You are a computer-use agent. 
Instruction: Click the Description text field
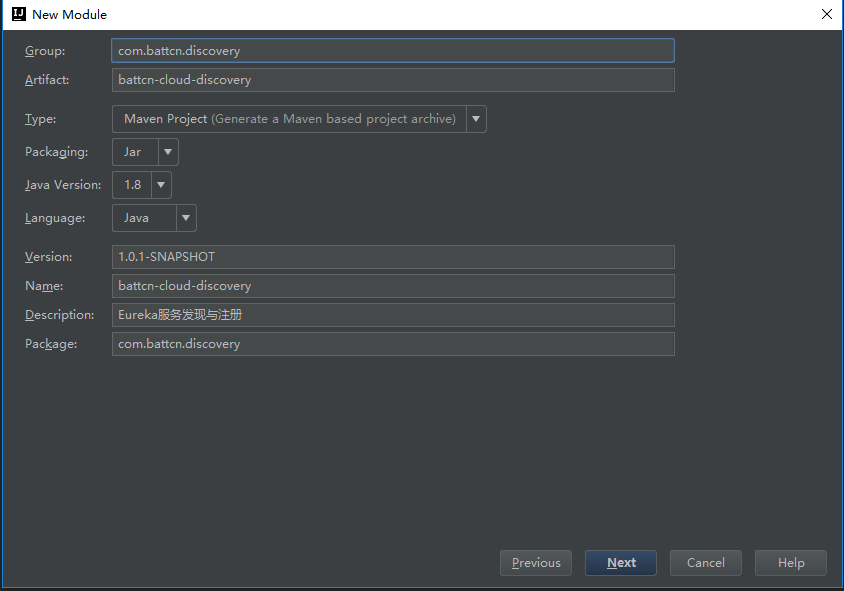tap(393, 315)
